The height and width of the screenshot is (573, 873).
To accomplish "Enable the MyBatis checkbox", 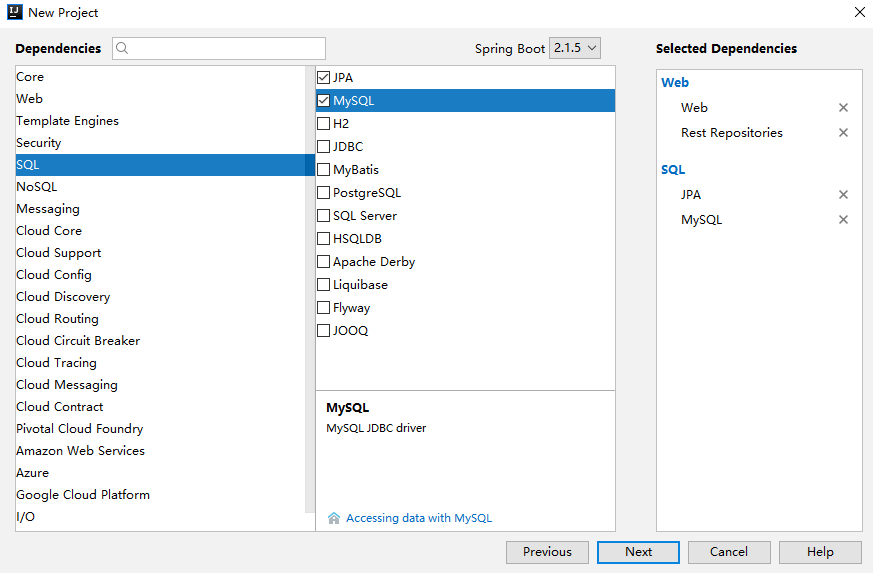I will pyautogui.click(x=323, y=170).
